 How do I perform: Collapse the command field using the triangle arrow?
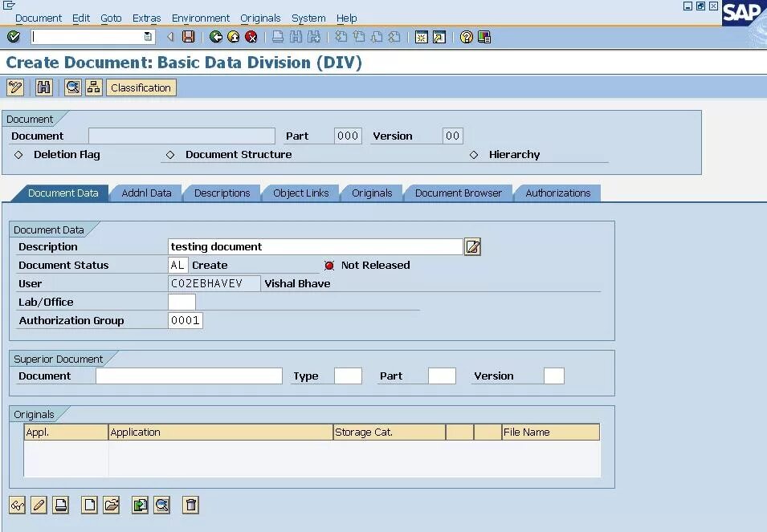click(x=170, y=37)
